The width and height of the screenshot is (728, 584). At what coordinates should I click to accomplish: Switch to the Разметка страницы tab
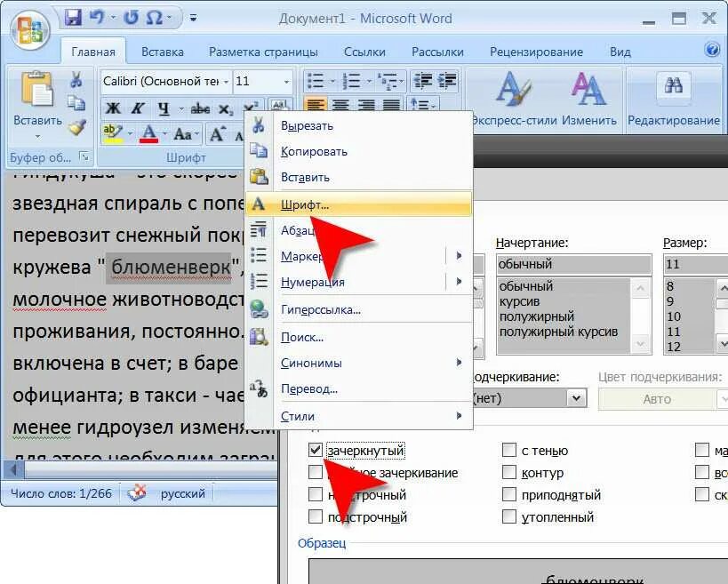[263, 52]
